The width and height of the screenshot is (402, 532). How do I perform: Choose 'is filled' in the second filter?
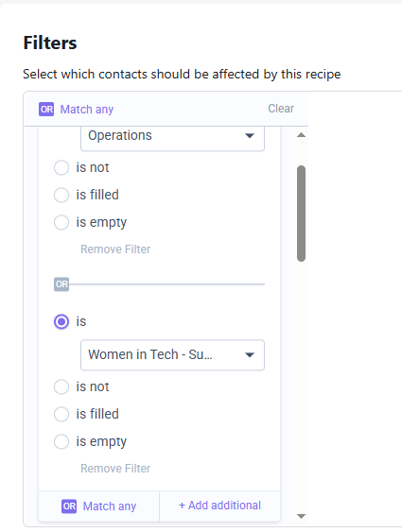pyautogui.click(x=61, y=414)
